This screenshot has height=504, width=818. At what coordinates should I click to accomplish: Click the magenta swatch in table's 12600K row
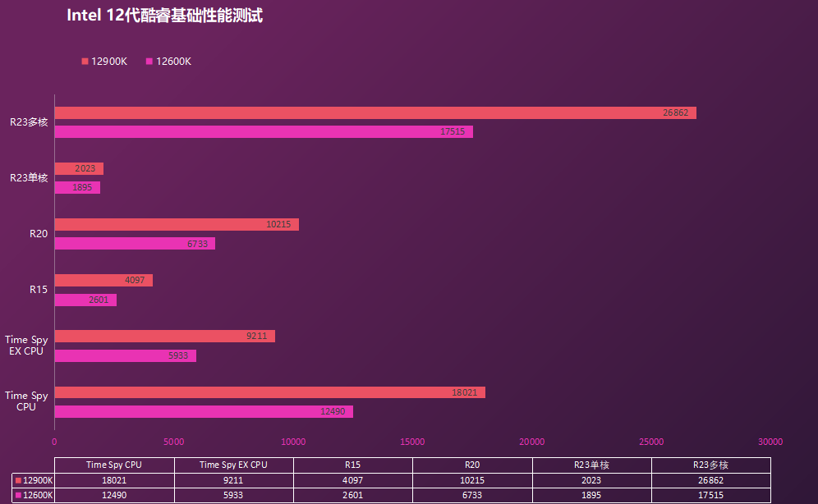18,495
